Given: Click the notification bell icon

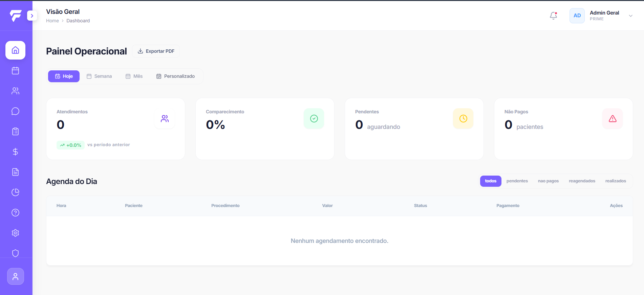Looking at the screenshot, I should [553, 16].
